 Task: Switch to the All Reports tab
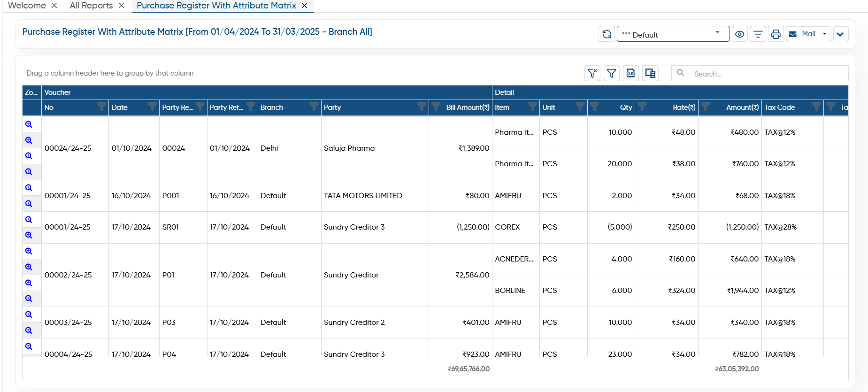click(x=91, y=6)
